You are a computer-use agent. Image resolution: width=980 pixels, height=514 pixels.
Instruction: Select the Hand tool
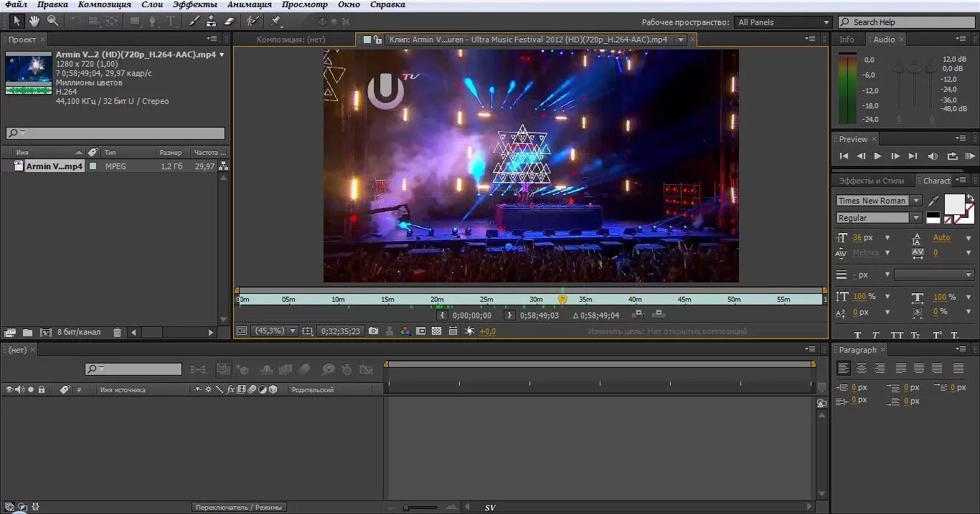(x=34, y=22)
